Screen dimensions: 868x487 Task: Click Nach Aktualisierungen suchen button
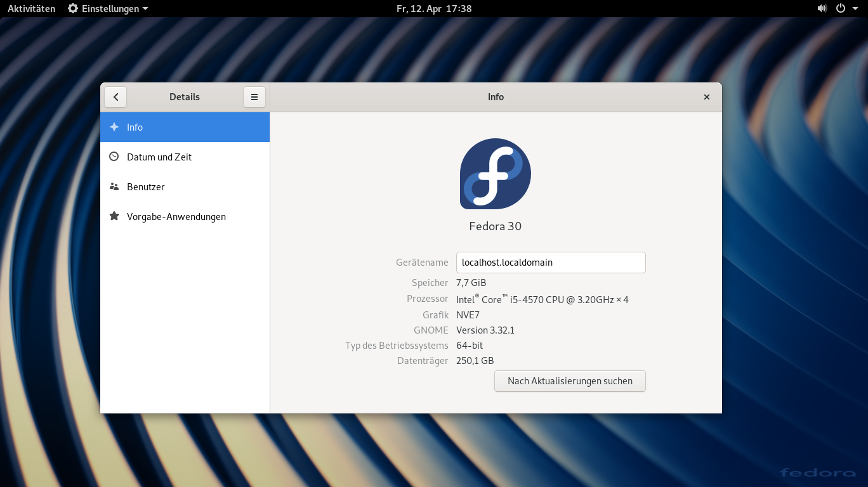pos(570,381)
